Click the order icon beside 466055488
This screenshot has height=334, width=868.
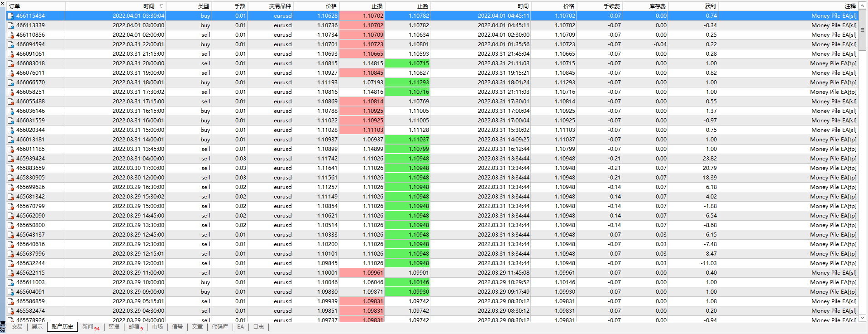point(11,102)
